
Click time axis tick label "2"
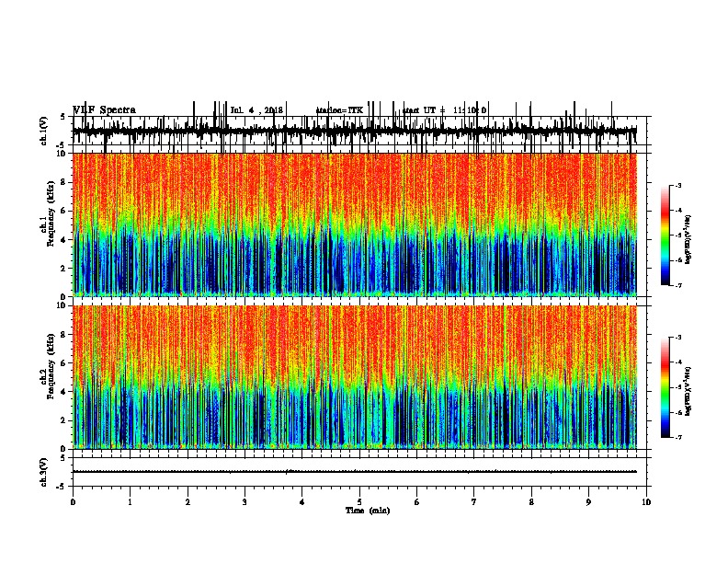[x=188, y=502]
